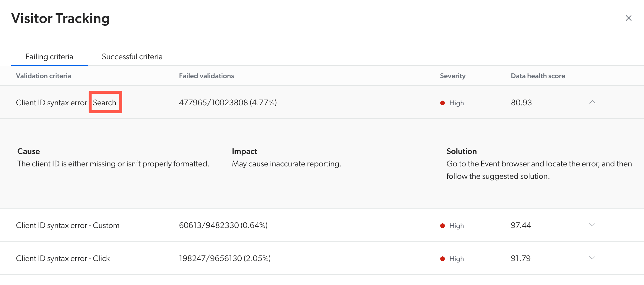
Task: Click the Validation criteria column header
Action: pyautogui.click(x=43, y=76)
